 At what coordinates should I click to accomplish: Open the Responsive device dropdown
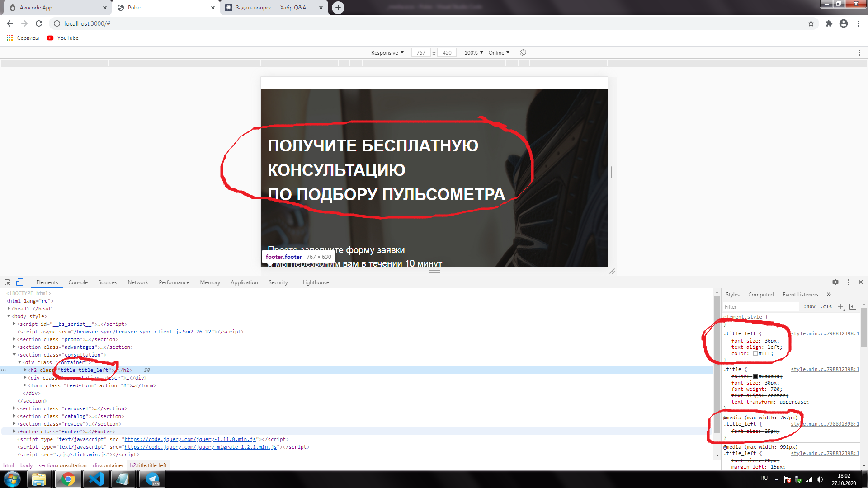[x=387, y=52]
